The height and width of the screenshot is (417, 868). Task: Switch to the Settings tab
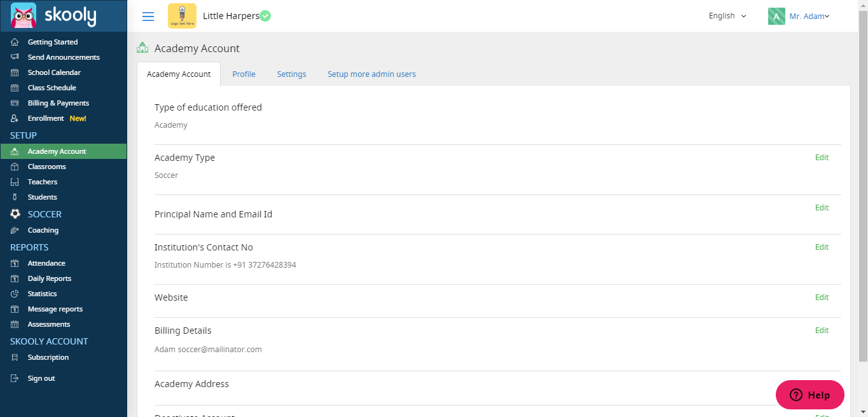pyautogui.click(x=291, y=74)
